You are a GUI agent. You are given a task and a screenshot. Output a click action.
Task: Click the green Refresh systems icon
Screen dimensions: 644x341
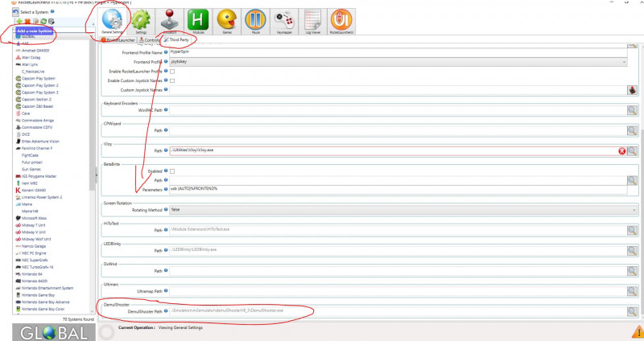[43, 22]
